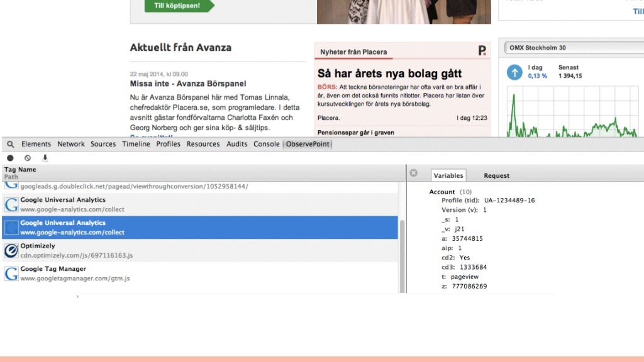Click the OMX Stockholm 30 chart
The width and height of the screenshot is (644, 362).
point(572,111)
